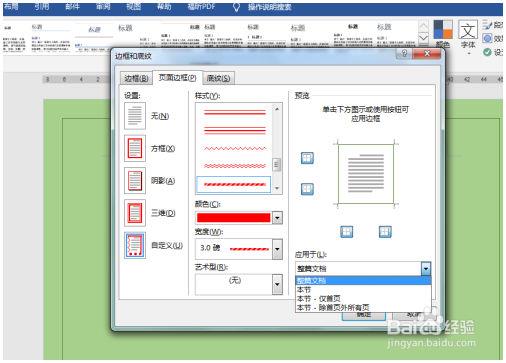The image size is (506, 363).
Task: Open the 艺术型(R) art style dropdown
Action: [277, 284]
